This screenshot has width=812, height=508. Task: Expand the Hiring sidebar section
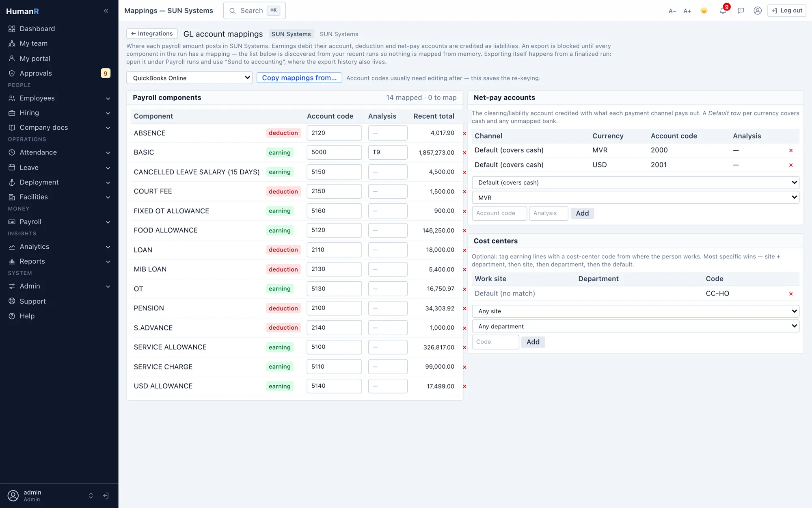[x=59, y=113]
